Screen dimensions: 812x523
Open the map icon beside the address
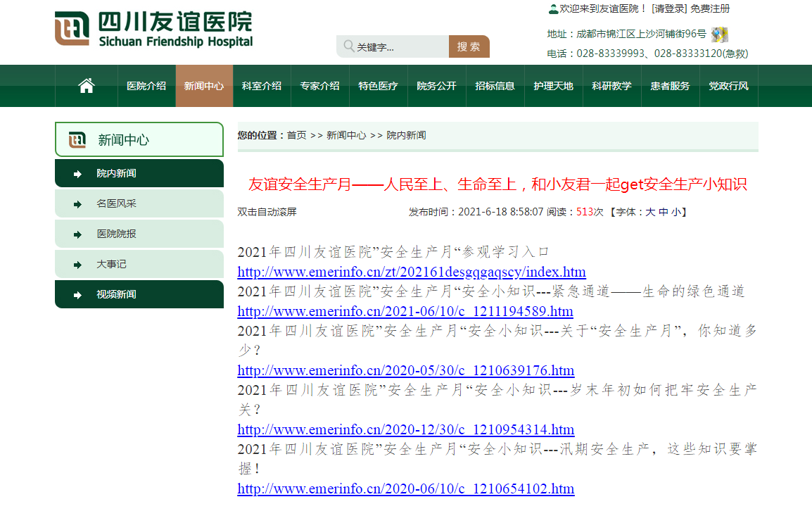719,34
